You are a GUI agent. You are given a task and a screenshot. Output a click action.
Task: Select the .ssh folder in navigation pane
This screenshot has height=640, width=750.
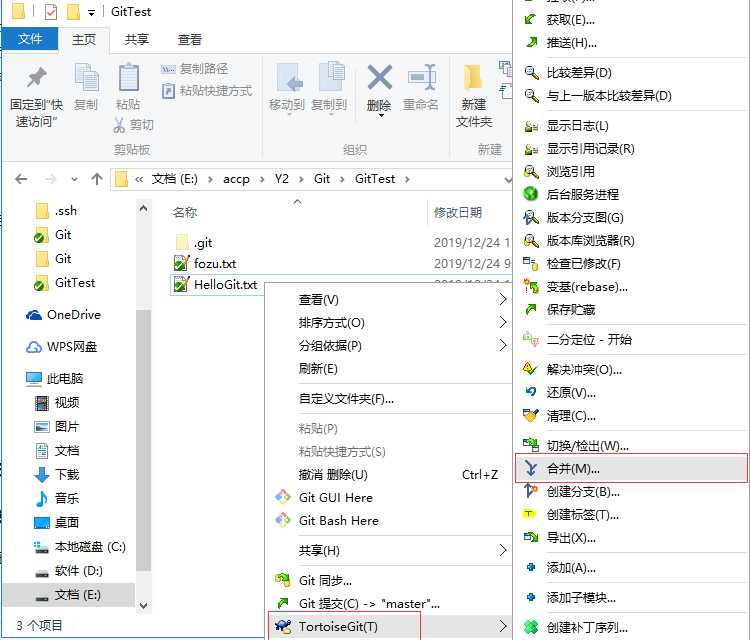56,210
